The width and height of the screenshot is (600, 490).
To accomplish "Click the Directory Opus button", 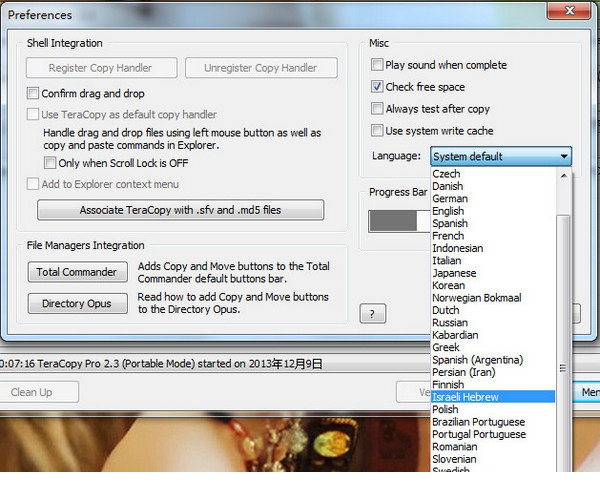I will click(78, 303).
